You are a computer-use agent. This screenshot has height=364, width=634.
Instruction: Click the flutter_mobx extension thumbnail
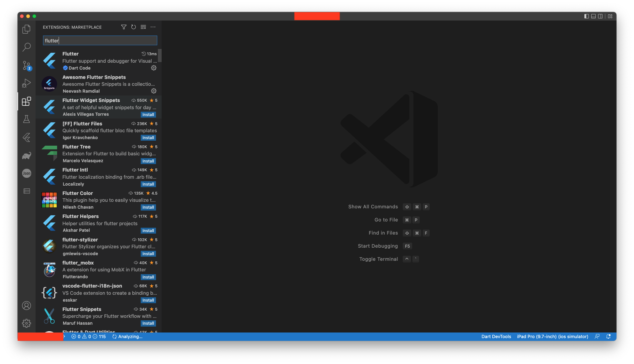point(49,270)
